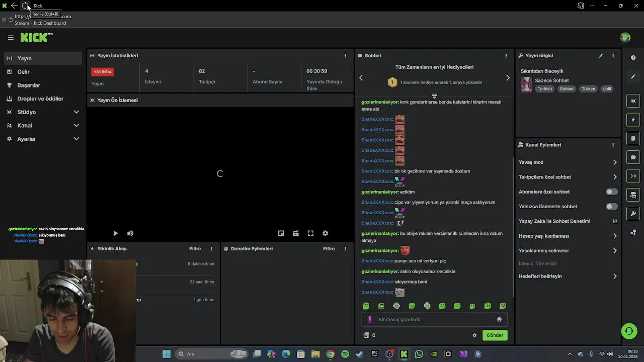Click the pencil icon in the right sidebar

click(x=633, y=77)
